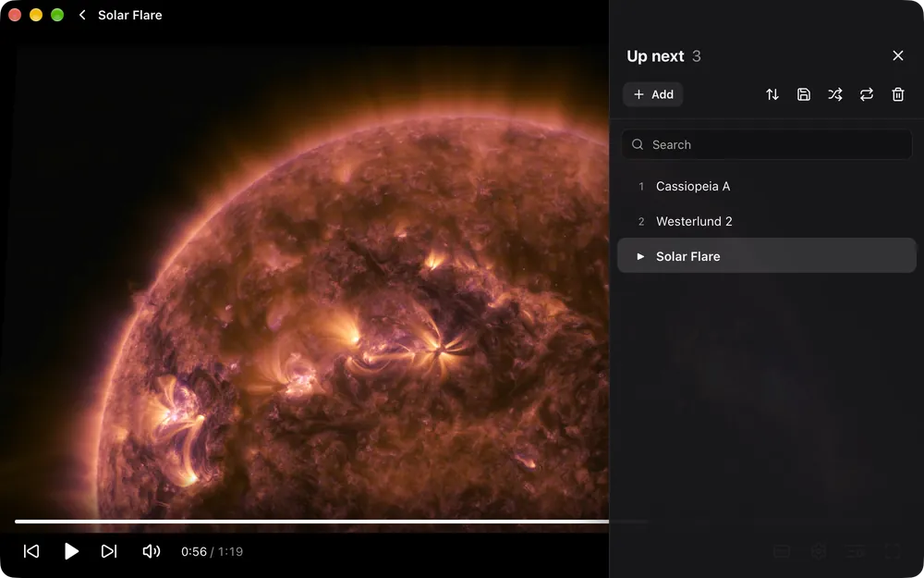The width and height of the screenshot is (924, 578).
Task: Toggle shuffle for the queue
Action: pyautogui.click(x=835, y=94)
